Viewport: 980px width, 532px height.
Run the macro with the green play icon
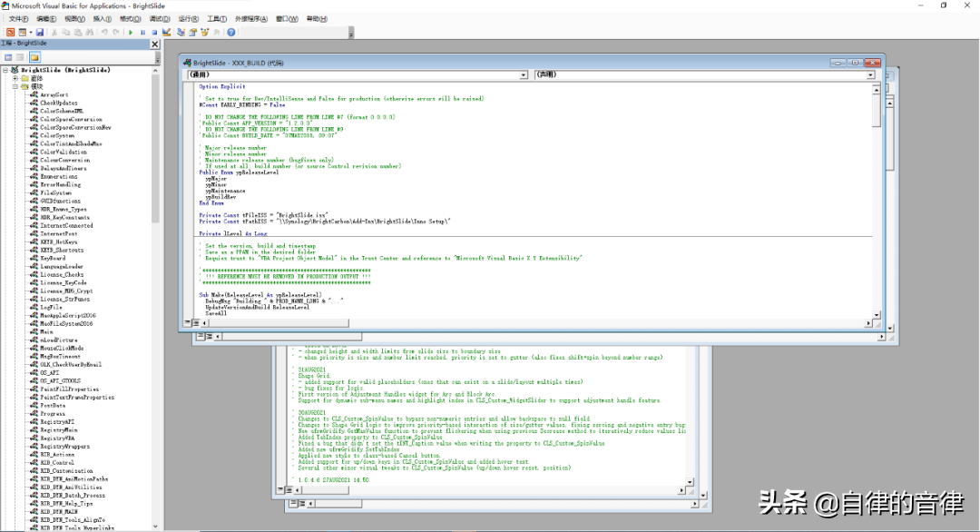(131, 33)
